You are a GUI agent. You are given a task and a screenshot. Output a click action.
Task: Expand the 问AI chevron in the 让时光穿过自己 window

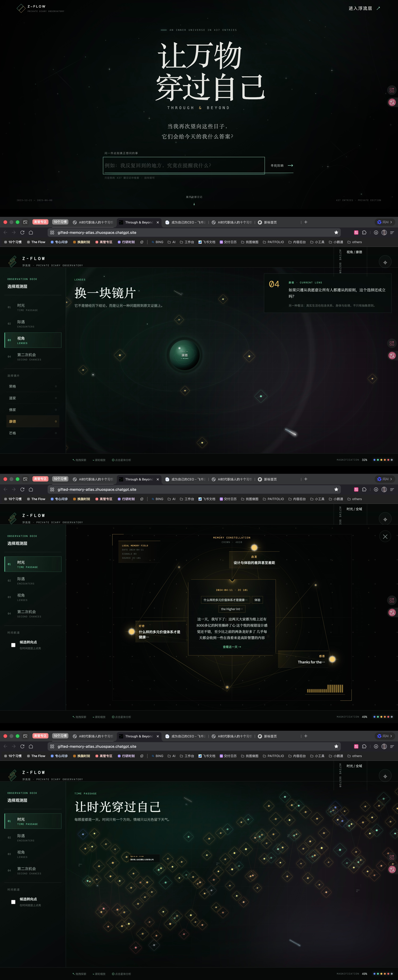click(391, 736)
